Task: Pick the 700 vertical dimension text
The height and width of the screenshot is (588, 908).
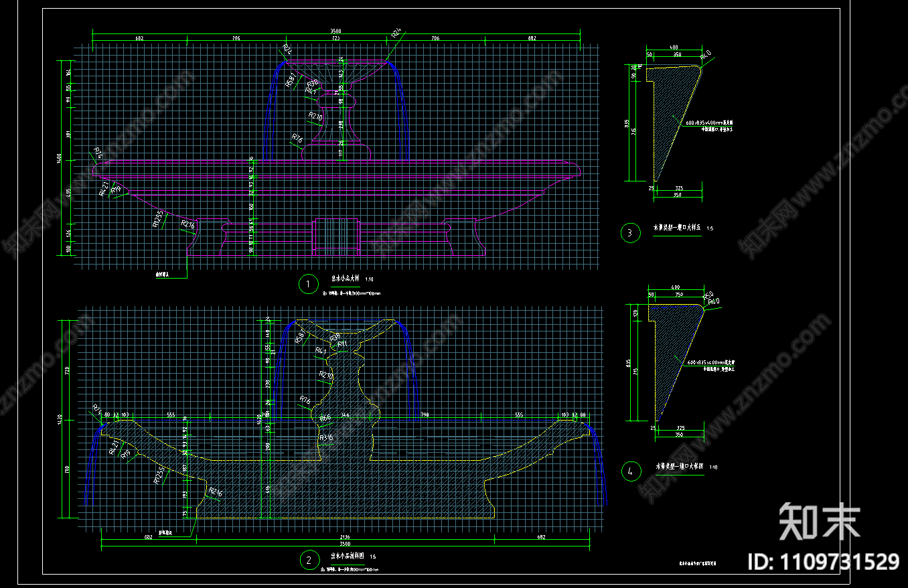Action: (67, 469)
